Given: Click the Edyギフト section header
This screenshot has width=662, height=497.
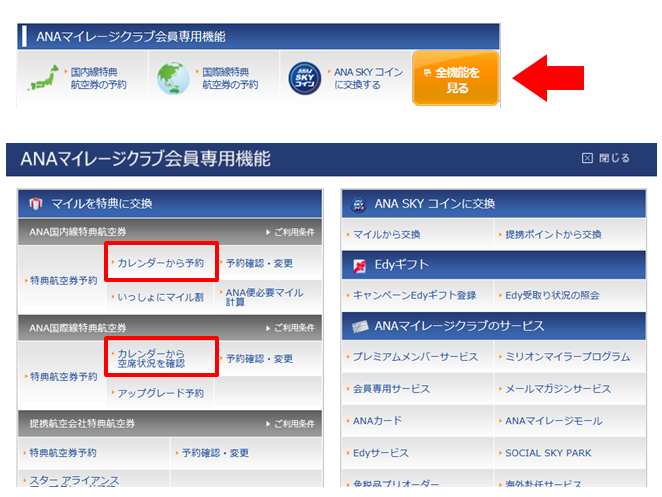Looking at the screenshot, I should tap(494, 265).
